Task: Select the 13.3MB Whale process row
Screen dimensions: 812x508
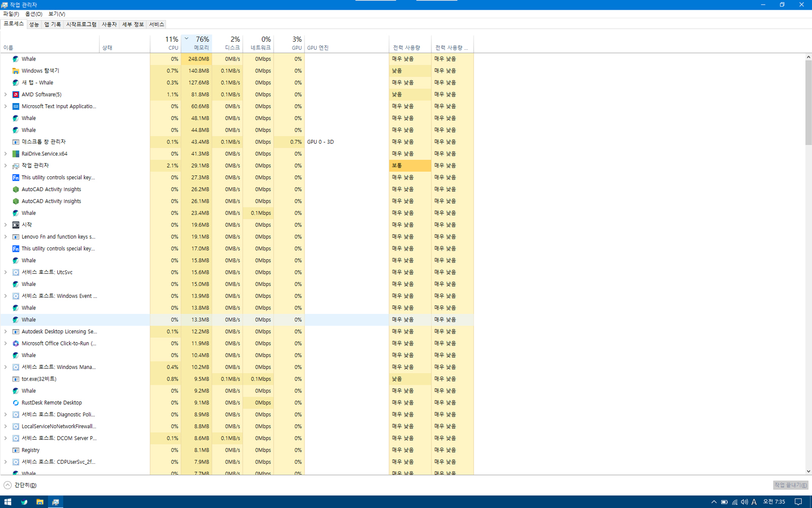Action: pyautogui.click(x=237, y=320)
